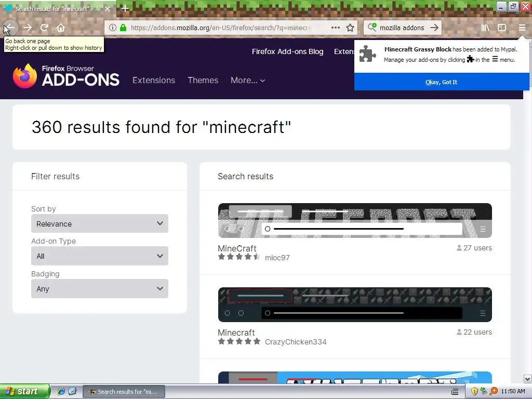The height and width of the screenshot is (399, 532).
Task: Dismiss notification with Okay, Got It
Action: click(x=441, y=82)
